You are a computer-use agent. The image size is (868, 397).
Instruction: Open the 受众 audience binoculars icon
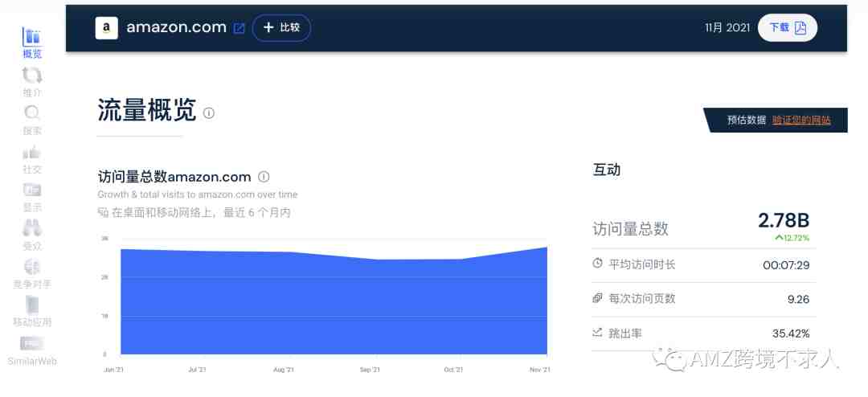(x=32, y=227)
